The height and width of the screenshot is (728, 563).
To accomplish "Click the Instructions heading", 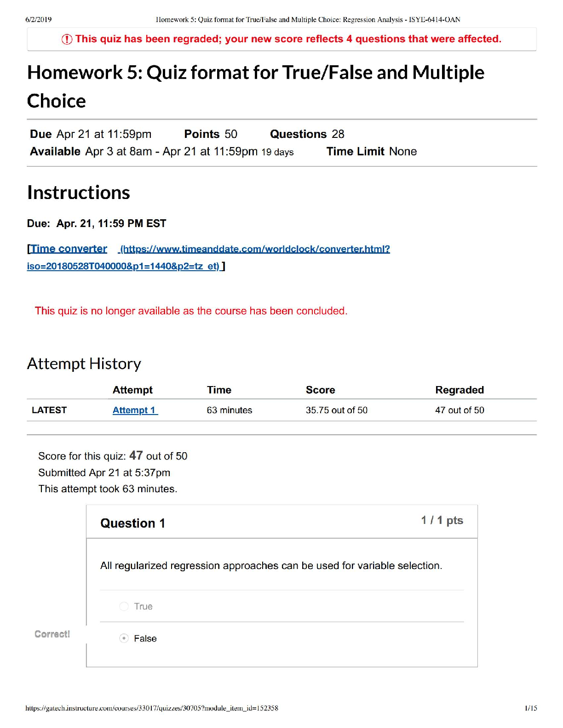I will [x=79, y=193].
